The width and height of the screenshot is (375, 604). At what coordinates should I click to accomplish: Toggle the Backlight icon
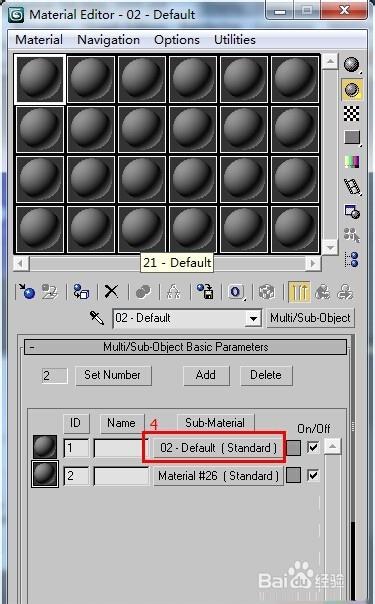[352, 90]
